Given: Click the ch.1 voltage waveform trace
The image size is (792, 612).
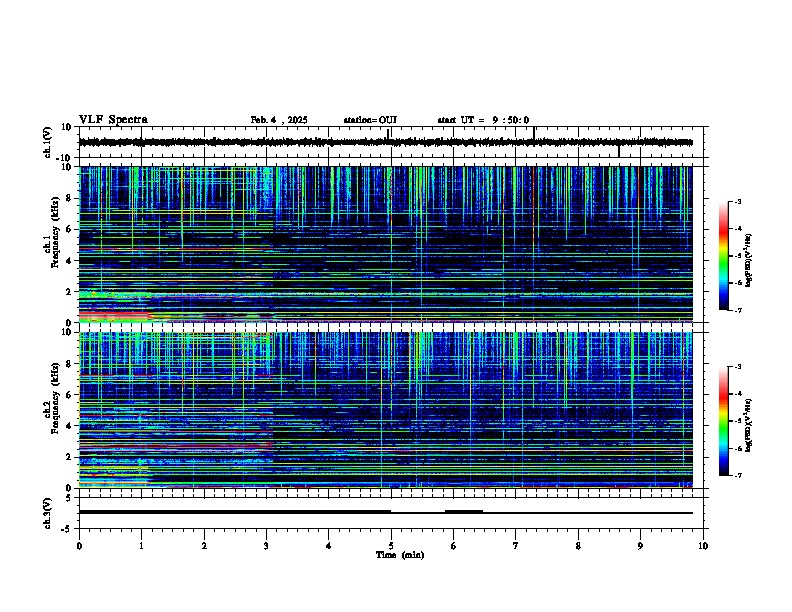Looking at the screenshot, I should (386, 142).
